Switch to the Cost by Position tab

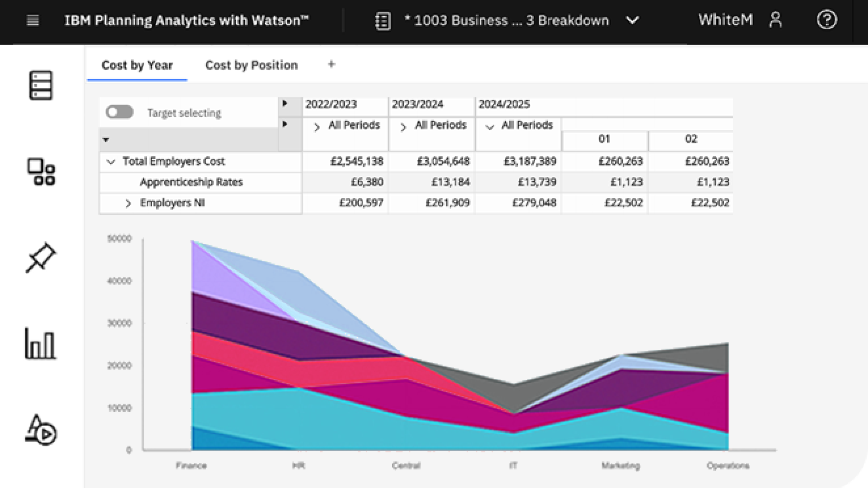click(x=251, y=65)
